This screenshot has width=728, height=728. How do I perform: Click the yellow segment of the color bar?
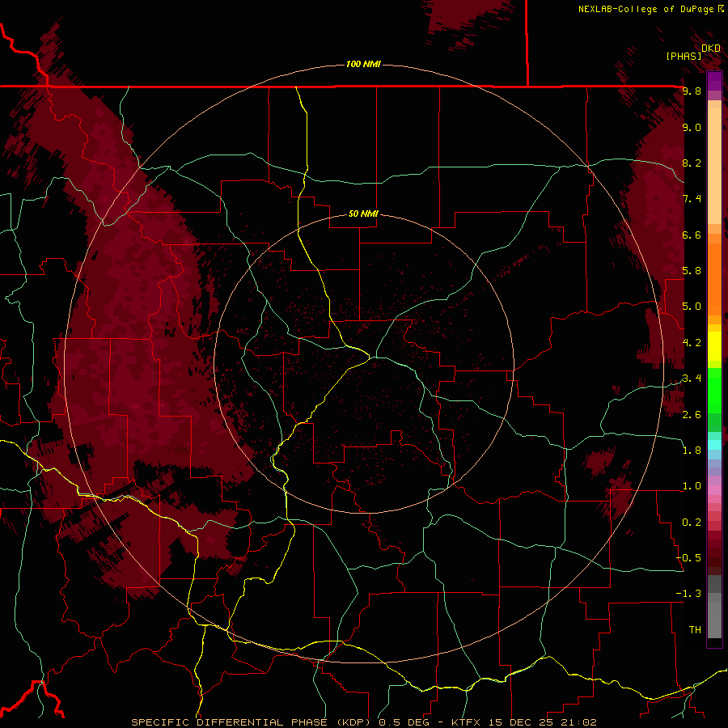coord(714,346)
